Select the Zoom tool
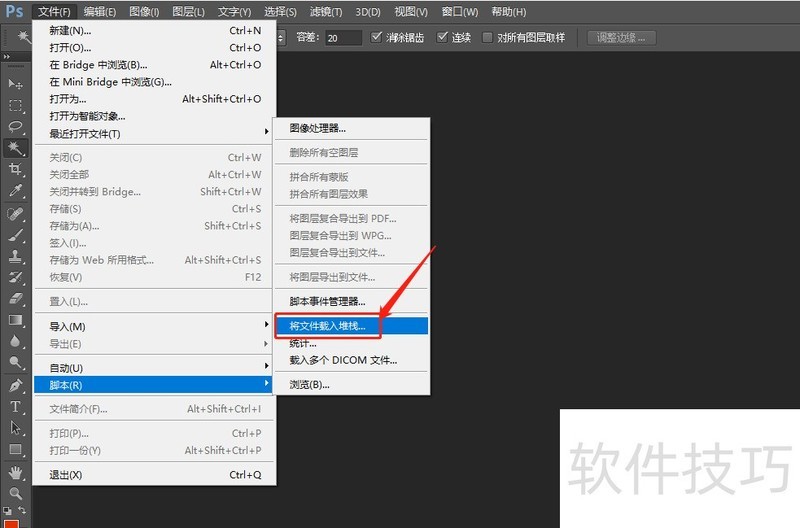Image resolution: width=800 pixels, height=528 pixels. tap(15, 493)
